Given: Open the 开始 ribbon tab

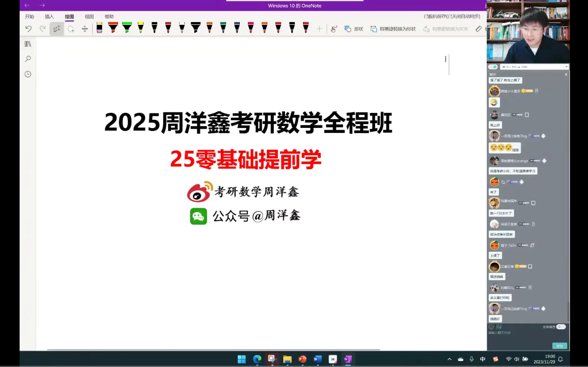Looking at the screenshot, I should pyautogui.click(x=30, y=16).
